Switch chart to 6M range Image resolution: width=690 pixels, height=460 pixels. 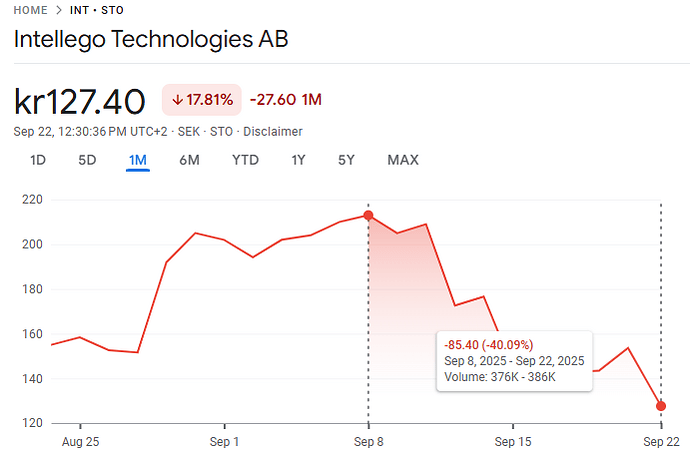click(x=190, y=160)
